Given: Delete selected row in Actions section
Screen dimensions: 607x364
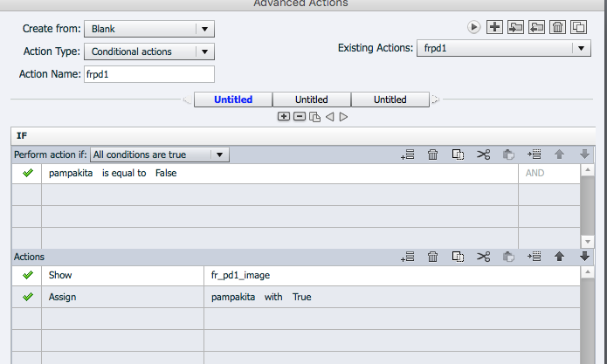Looking at the screenshot, I should [432, 257].
